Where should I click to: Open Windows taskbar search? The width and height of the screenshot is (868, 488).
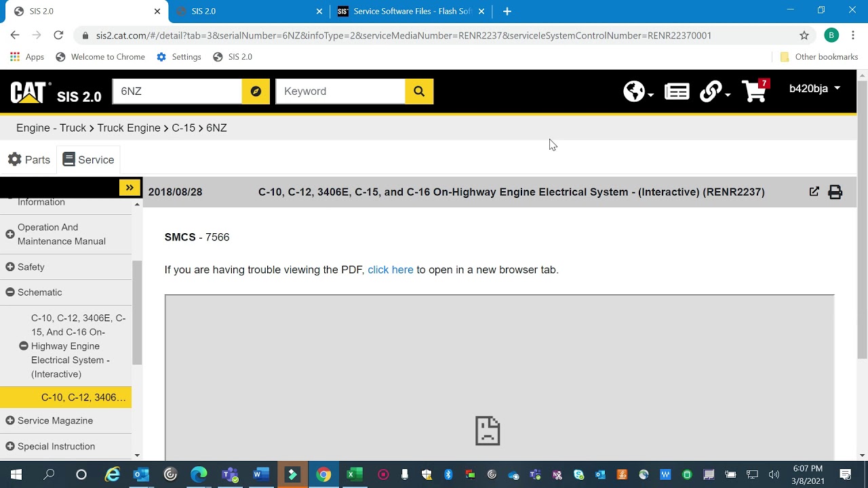tap(49, 474)
